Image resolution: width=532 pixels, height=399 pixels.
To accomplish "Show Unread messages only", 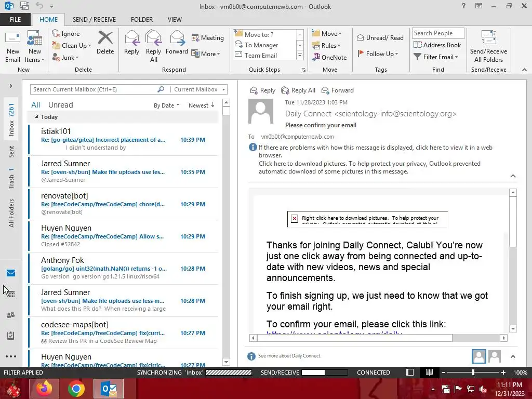I will (60, 105).
